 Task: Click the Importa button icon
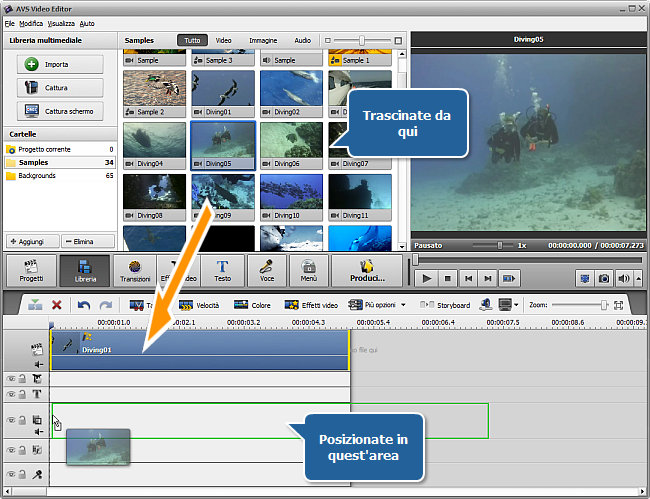point(32,64)
